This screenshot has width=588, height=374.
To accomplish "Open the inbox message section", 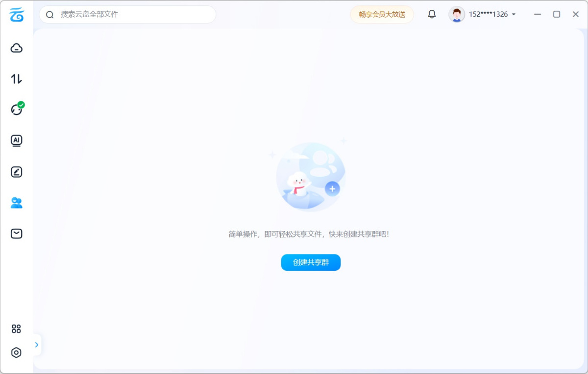I will 17,234.
